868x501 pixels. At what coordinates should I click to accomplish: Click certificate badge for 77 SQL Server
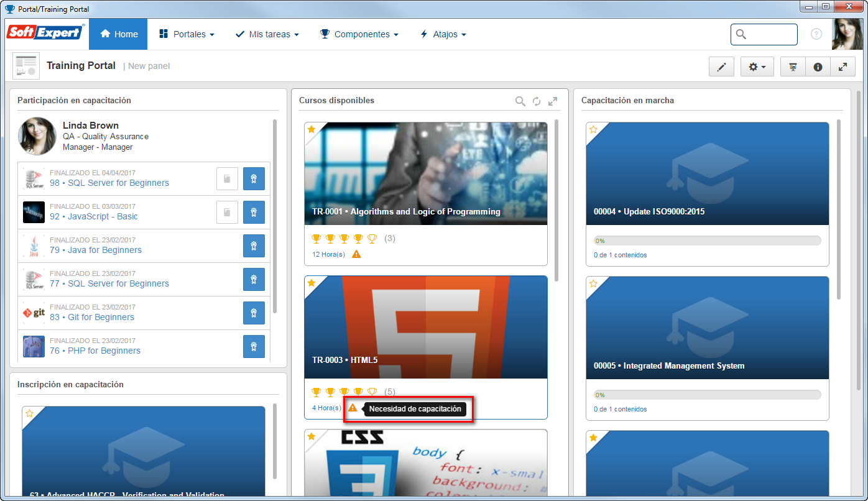(x=254, y=279)
